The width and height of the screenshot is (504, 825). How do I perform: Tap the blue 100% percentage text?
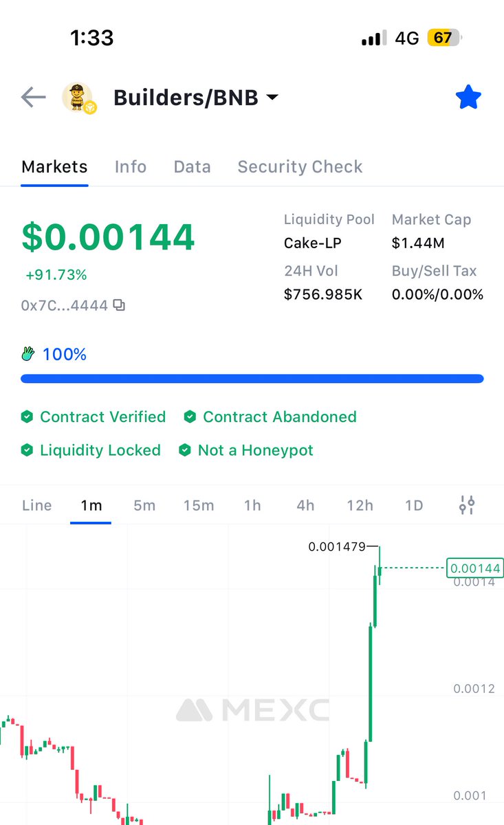(65, 354)
